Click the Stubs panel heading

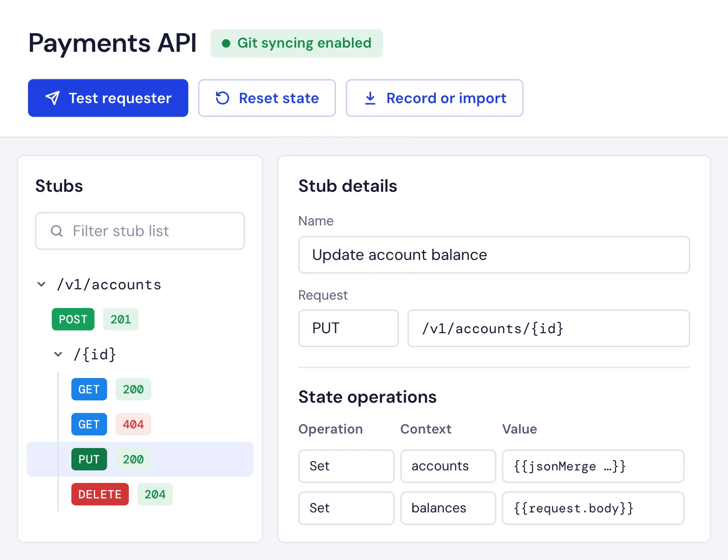(59, 186)
